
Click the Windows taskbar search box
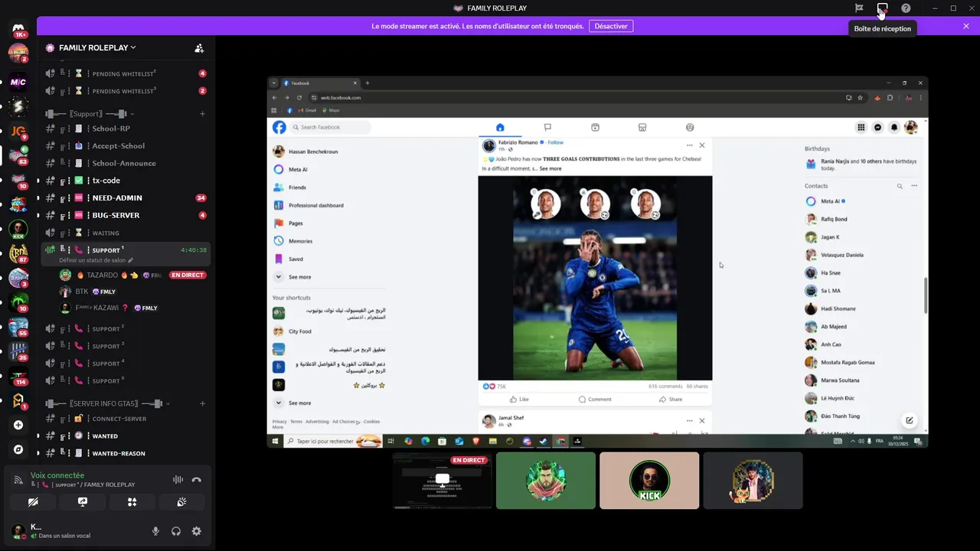tap(334, 441)
